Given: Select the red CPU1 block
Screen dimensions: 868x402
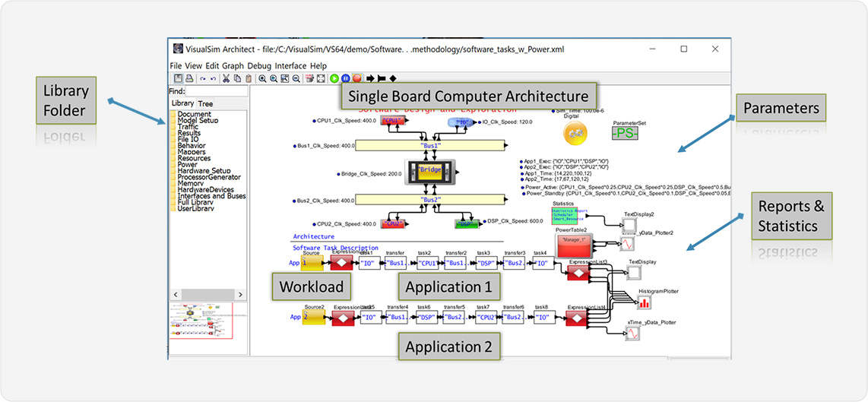Looking at the screenshot, I should pos(393,122).
